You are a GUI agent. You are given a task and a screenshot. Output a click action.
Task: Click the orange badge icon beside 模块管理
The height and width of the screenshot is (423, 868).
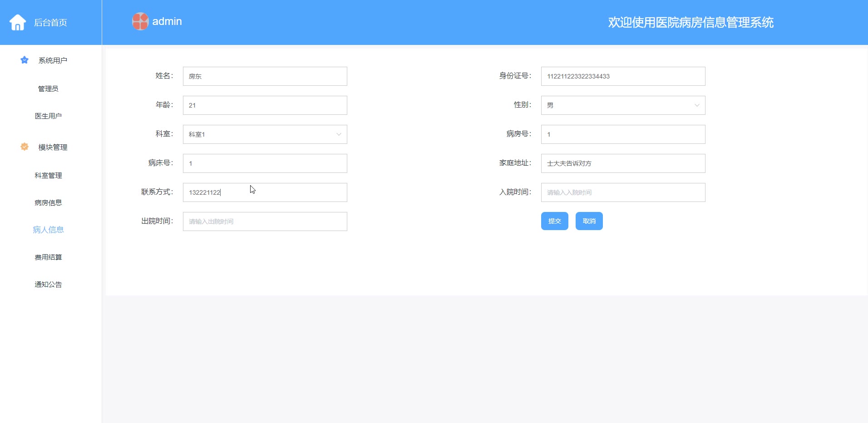click(x=25, y=147)
